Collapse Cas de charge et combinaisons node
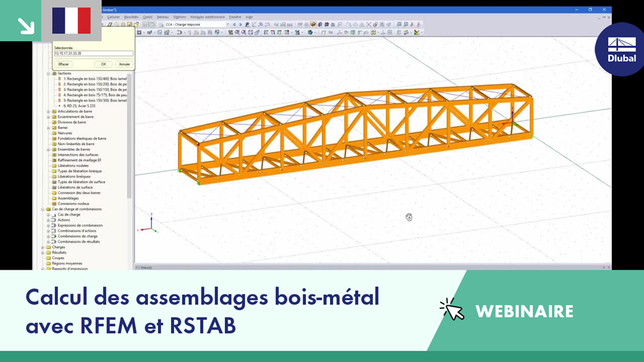This screenshot has height=362, width=644. point(43,209)
